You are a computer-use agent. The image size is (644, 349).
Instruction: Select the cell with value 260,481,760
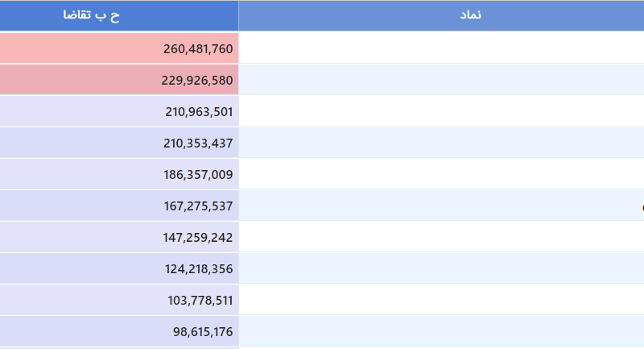119,48
